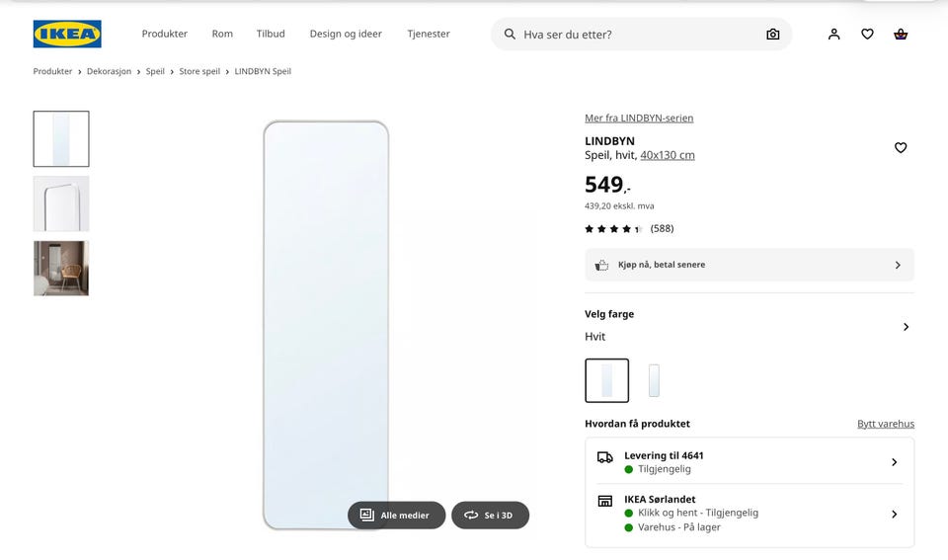Open the Tilbud menu item

pyautogui.click(x=271, y=34)
